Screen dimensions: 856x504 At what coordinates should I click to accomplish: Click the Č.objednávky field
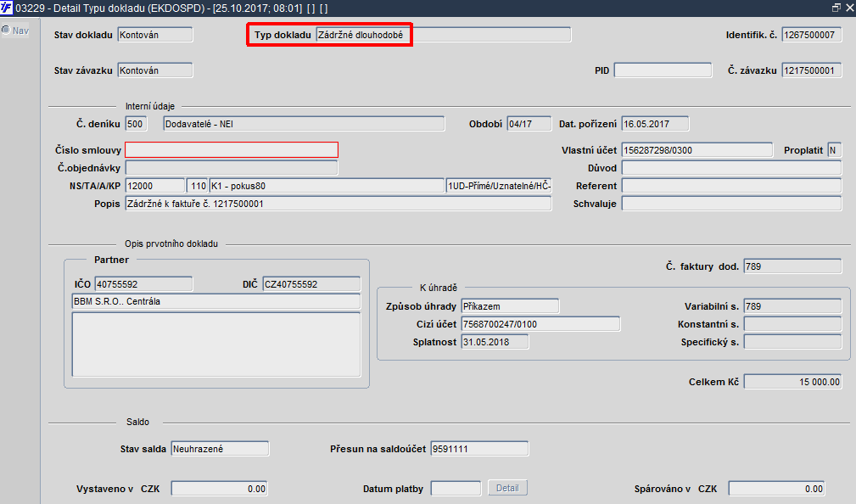(x=232, y=168)
